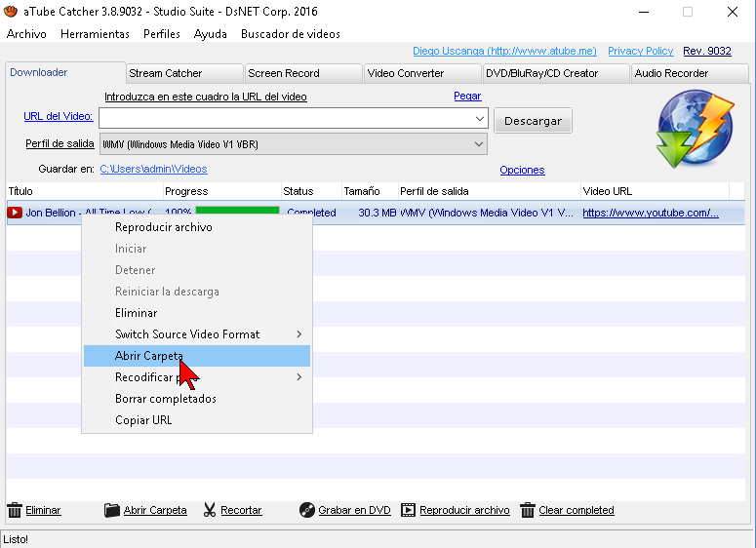Click the Pegar link

point(467,96)
